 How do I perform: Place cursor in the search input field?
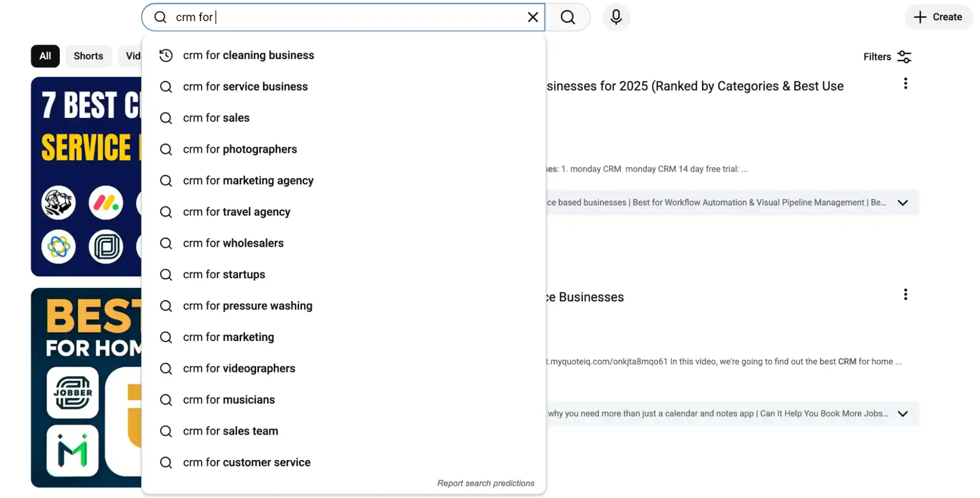click(x=343, y=17)
